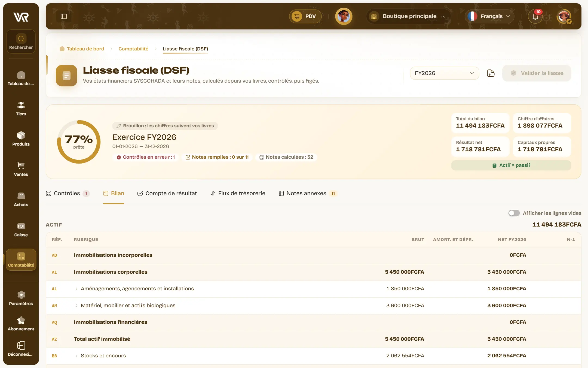Click the VR logo in sidebar
Viewport: 588px width, 368px height.
pyautogui.click(x=21, y=17)
